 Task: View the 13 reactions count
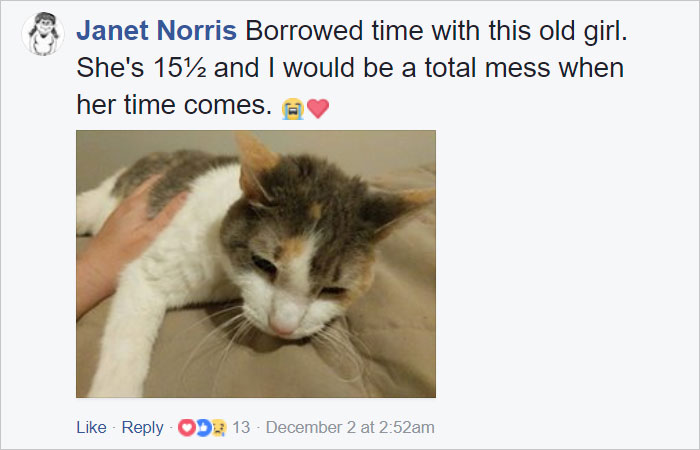pyautogui.click(x=241, y=427)
